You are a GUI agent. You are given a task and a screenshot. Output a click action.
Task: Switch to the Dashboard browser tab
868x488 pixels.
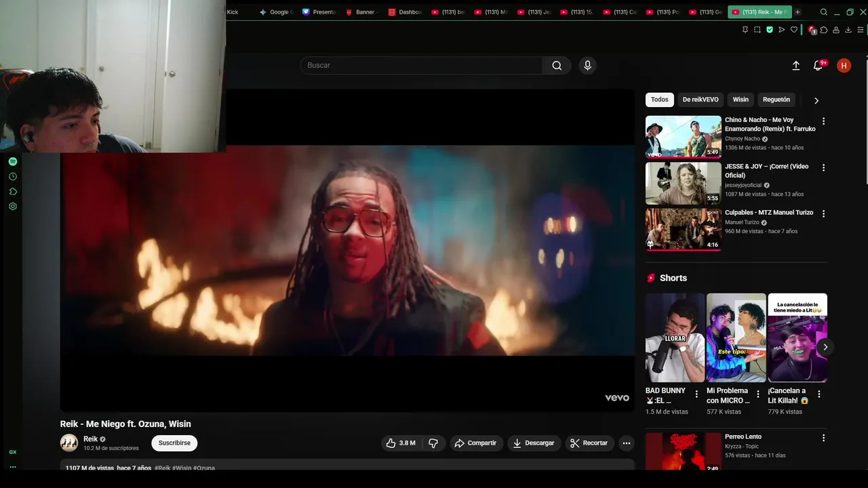[x=405, y=12]
